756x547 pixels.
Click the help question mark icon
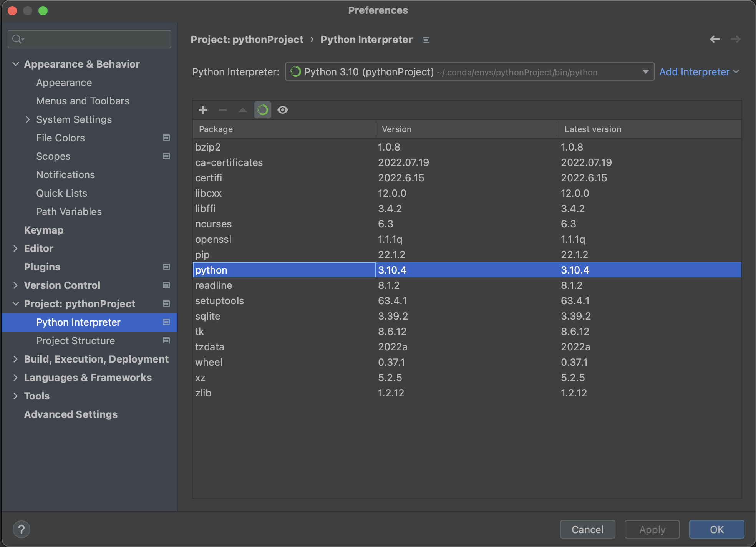pos(22,529)
